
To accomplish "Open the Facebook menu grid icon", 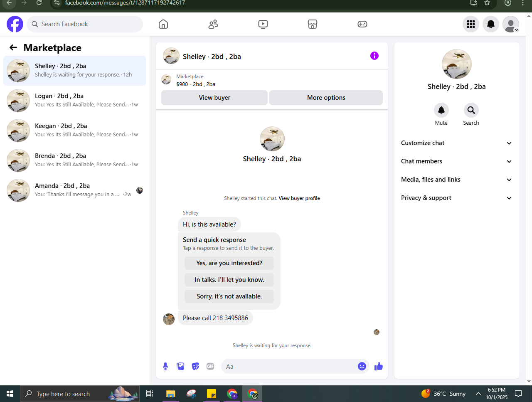I will click(x=471, y=24).
